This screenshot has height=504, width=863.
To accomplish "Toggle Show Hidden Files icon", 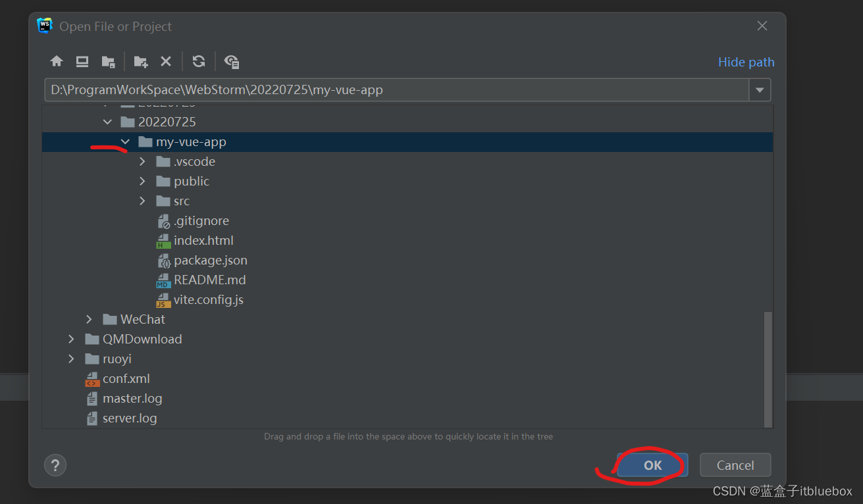I will [232, 61].
